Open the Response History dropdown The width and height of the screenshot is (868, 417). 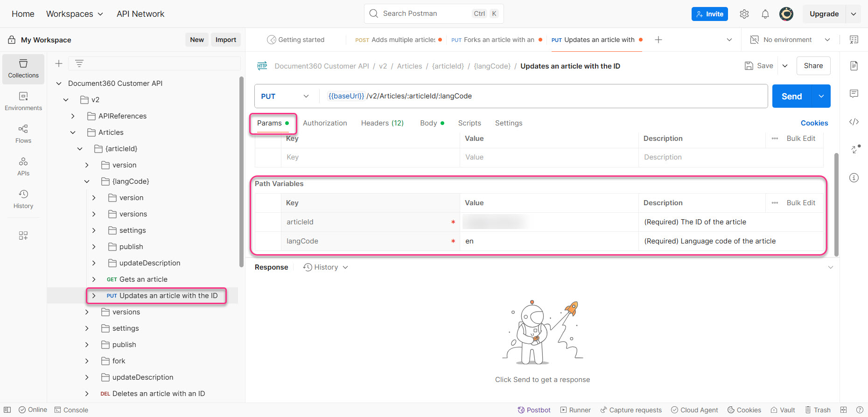tap(326, 267)
